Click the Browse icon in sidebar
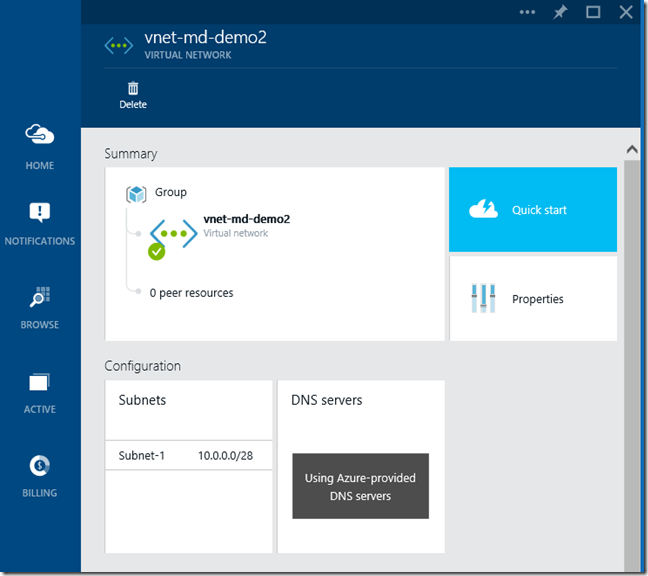Screen dimensions: 648x576 point(40,297)
